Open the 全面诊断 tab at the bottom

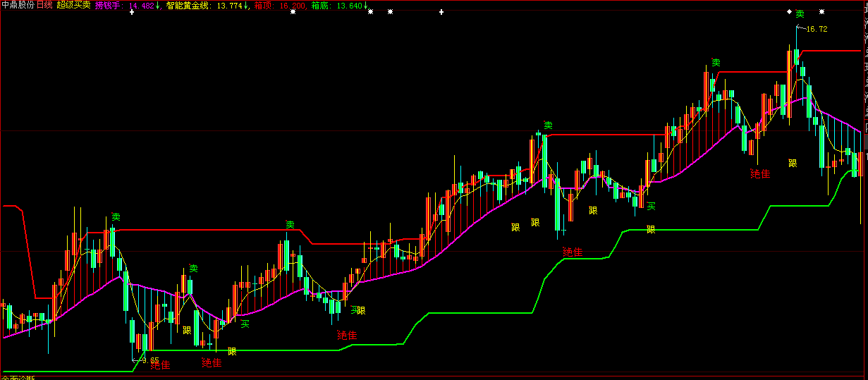pyautogui.click(x=18, y=378)
